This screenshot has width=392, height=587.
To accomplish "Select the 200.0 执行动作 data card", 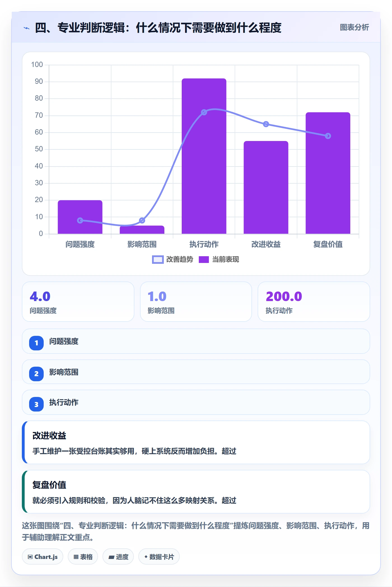I will (314, 302).
